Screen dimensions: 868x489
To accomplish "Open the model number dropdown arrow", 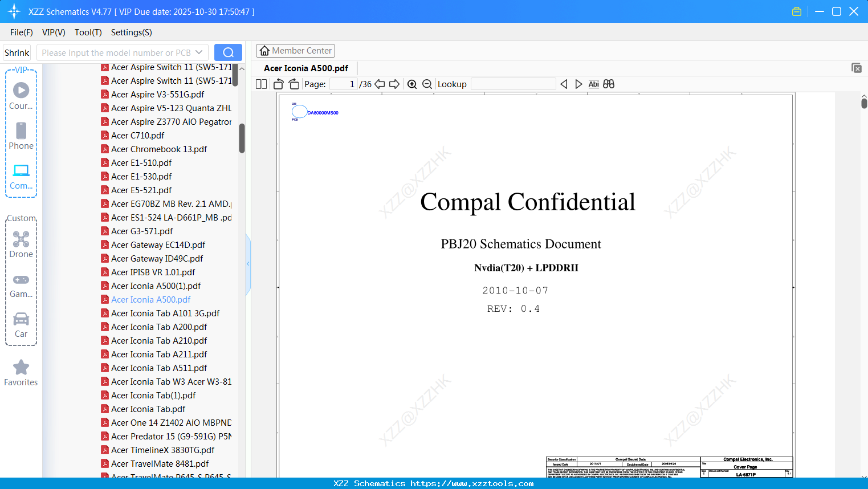I will point(199,52).
